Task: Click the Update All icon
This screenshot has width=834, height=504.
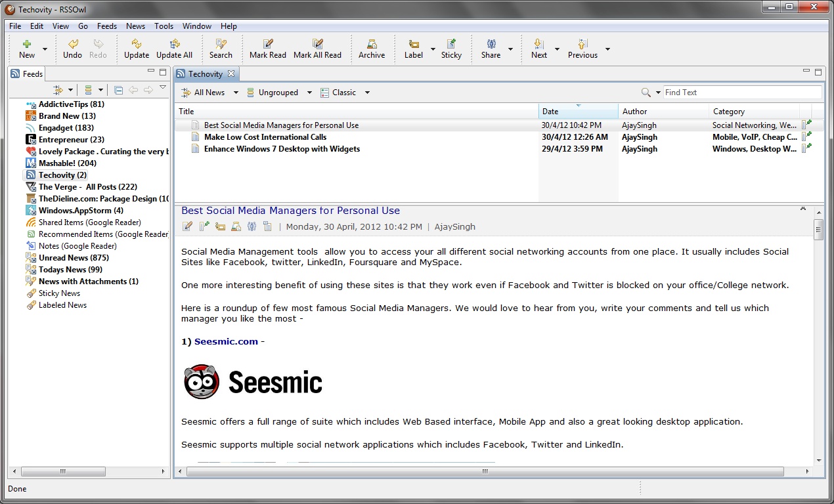Action: click(175, 44)
